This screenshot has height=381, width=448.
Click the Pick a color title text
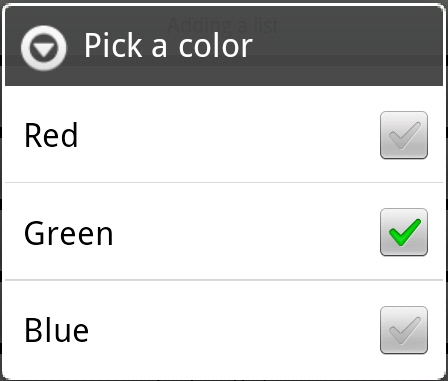(168, 46)
